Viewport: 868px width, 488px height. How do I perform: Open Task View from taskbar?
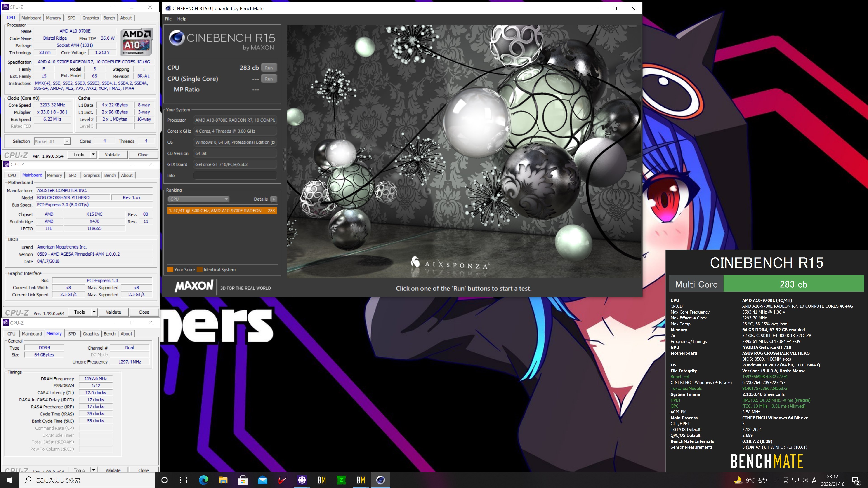click(x=184, y=480)
